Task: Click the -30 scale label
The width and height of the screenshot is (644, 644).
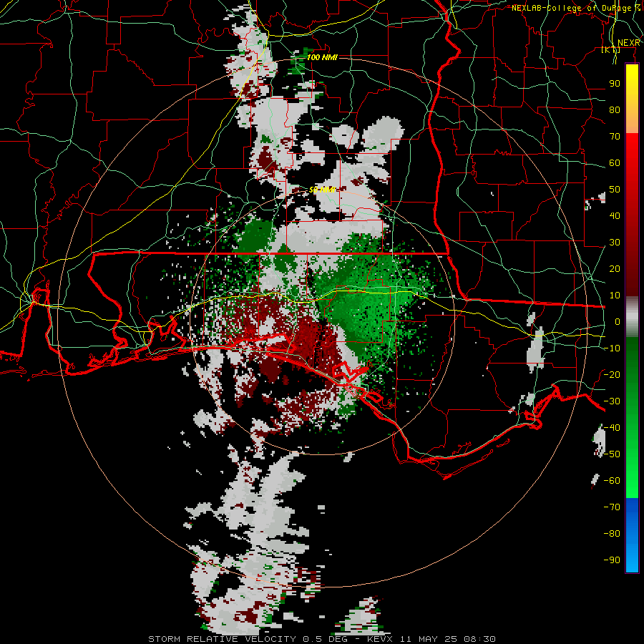Action: tap(612, 401)
